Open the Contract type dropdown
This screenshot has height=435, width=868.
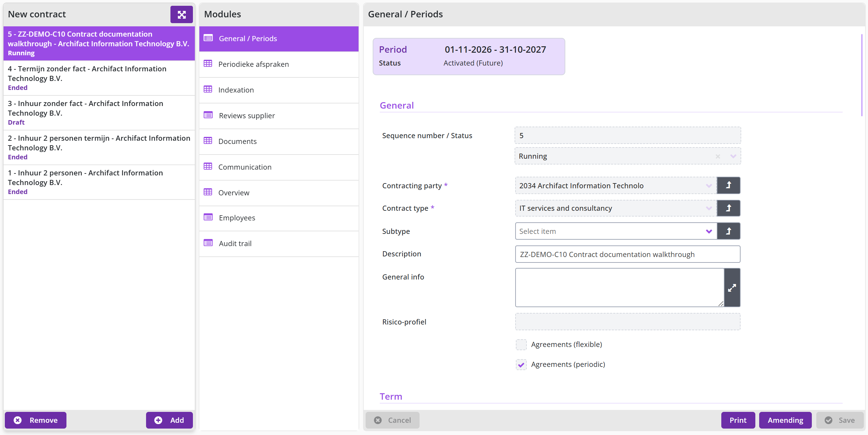(708, 208)
